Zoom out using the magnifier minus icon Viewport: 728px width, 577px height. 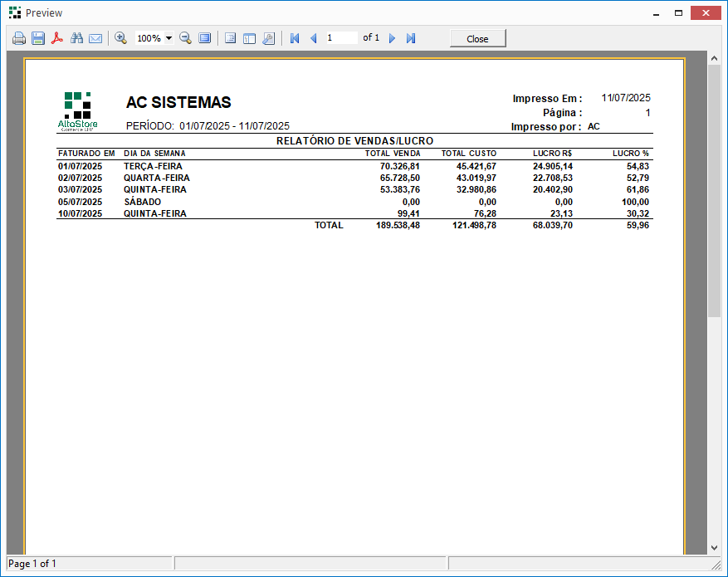tap(186, 38)
